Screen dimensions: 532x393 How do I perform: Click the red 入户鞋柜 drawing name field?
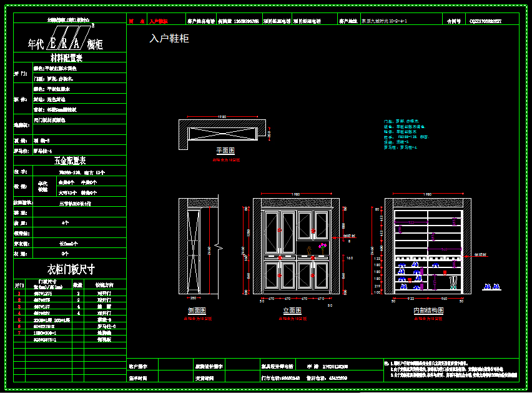click(159, 21)
